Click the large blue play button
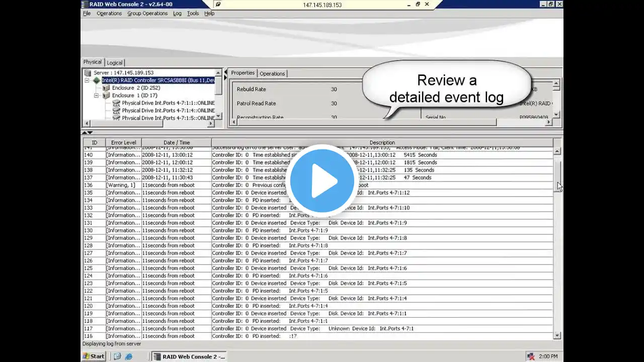 pyautogui.click(x=322, y=180)
